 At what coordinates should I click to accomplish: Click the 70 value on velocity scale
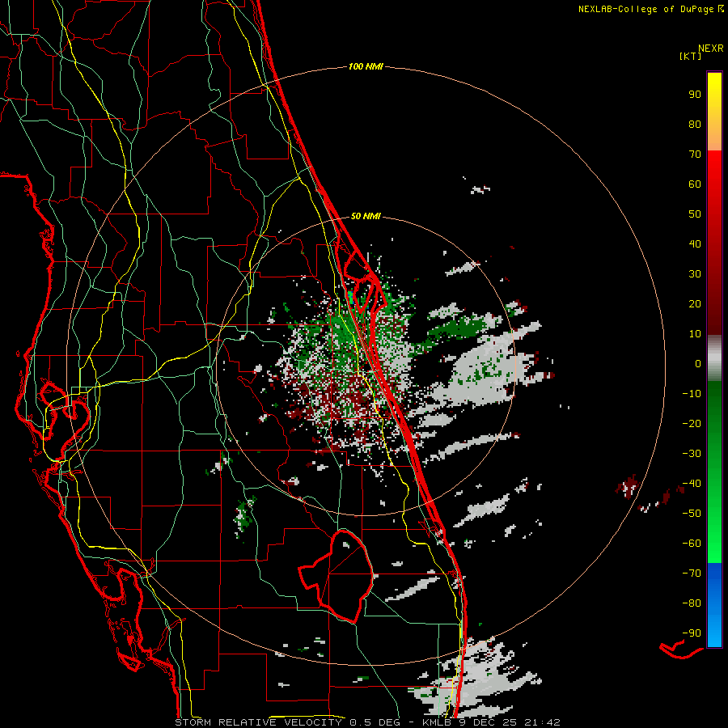point(695,154)
